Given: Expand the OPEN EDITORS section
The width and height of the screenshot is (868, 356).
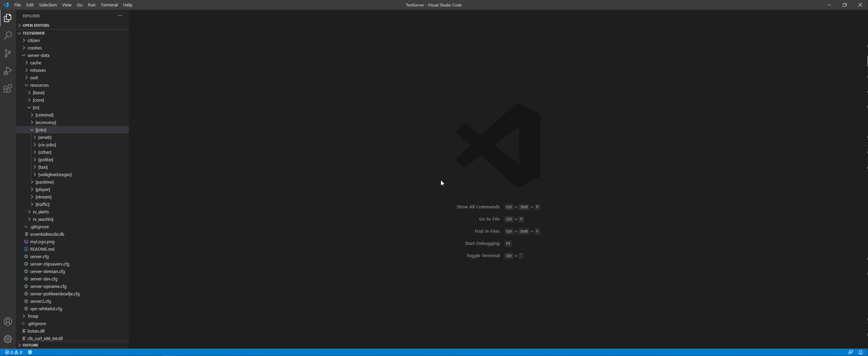Looking at the screenshot, I should (36, 25).
